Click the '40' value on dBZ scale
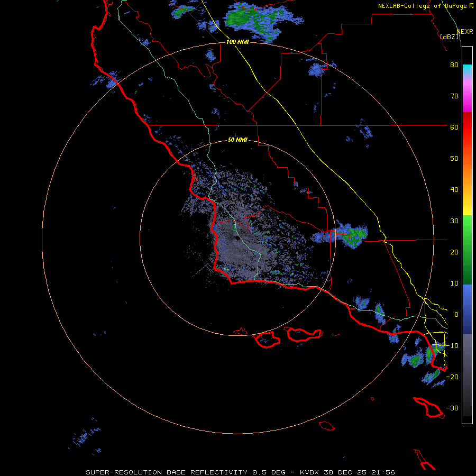The image size is (476, 476). pyautogui.click(x=454, y=190)
